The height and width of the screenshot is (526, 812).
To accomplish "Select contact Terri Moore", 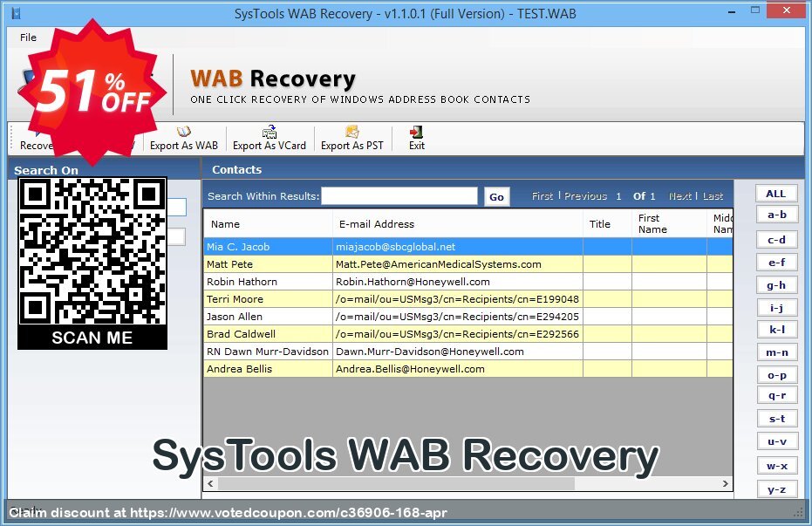I will pos(269,299).
